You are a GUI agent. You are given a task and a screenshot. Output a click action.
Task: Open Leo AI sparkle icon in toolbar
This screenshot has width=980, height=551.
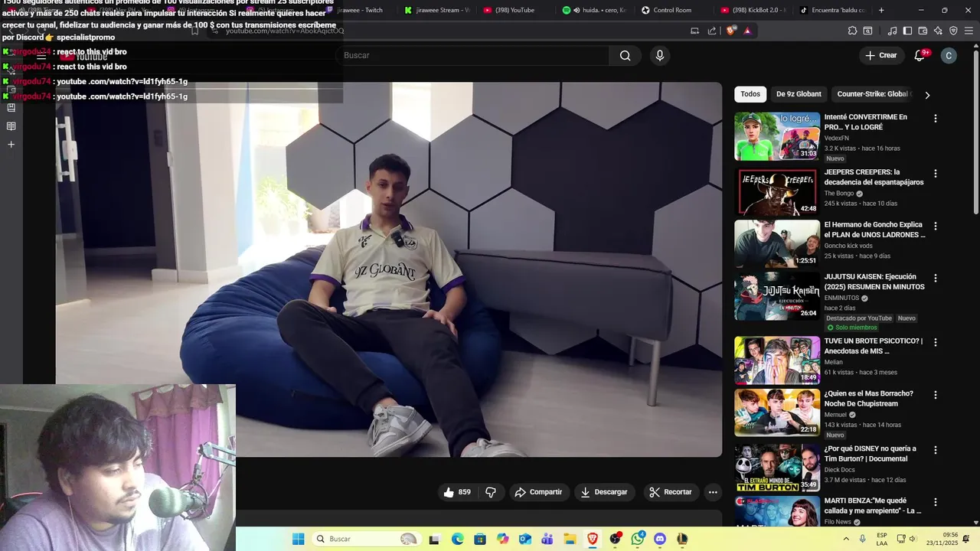click(938, 31)
